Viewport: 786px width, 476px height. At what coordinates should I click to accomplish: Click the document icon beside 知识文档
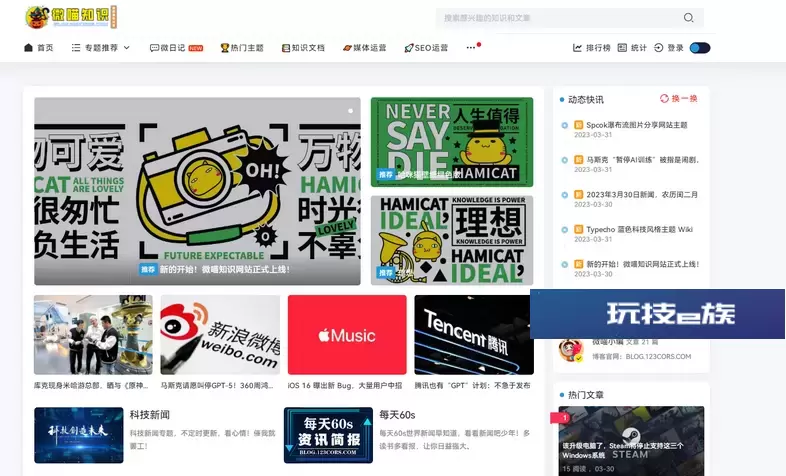point(286,48)
